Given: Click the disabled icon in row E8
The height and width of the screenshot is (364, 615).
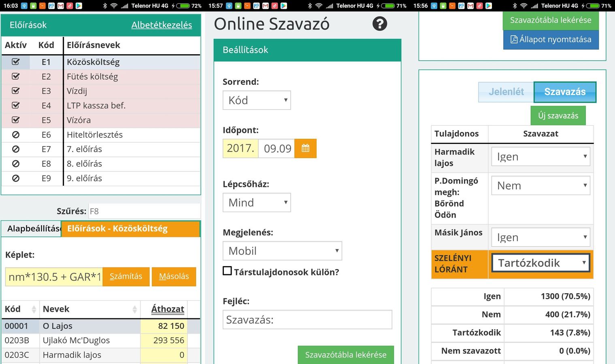Looking at the screenshot, I should pos(16,164).
